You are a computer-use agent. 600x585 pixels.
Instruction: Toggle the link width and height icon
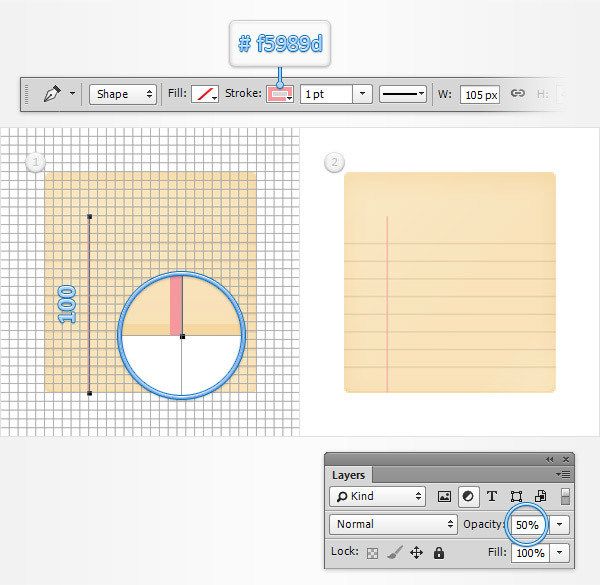[x=518, y=94]
